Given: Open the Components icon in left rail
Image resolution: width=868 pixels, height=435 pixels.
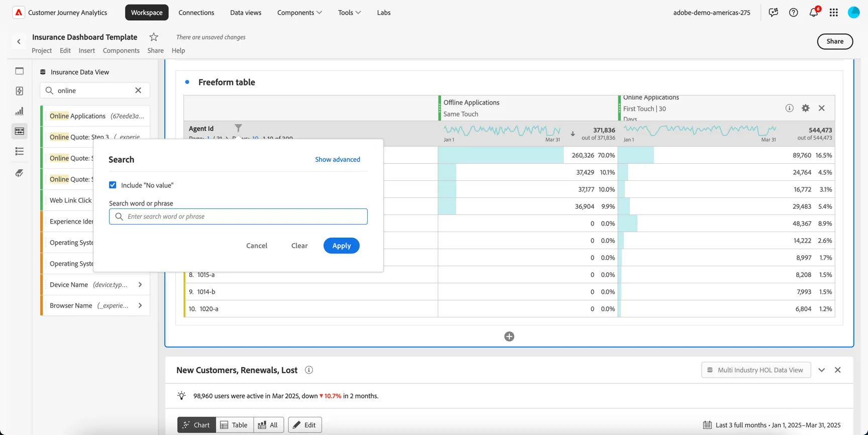Looking at the screenshot, I should [20, 131].
